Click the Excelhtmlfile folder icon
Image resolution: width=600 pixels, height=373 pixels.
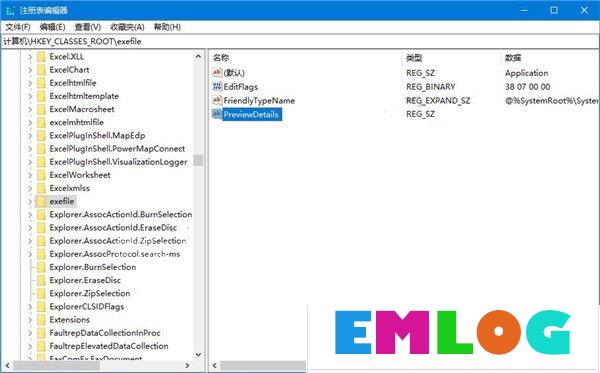41,83
